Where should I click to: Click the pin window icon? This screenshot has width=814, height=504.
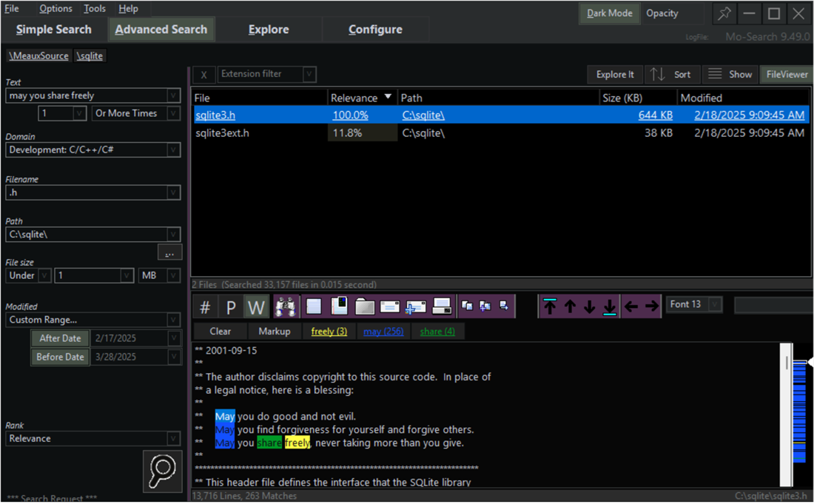(724, 13)
